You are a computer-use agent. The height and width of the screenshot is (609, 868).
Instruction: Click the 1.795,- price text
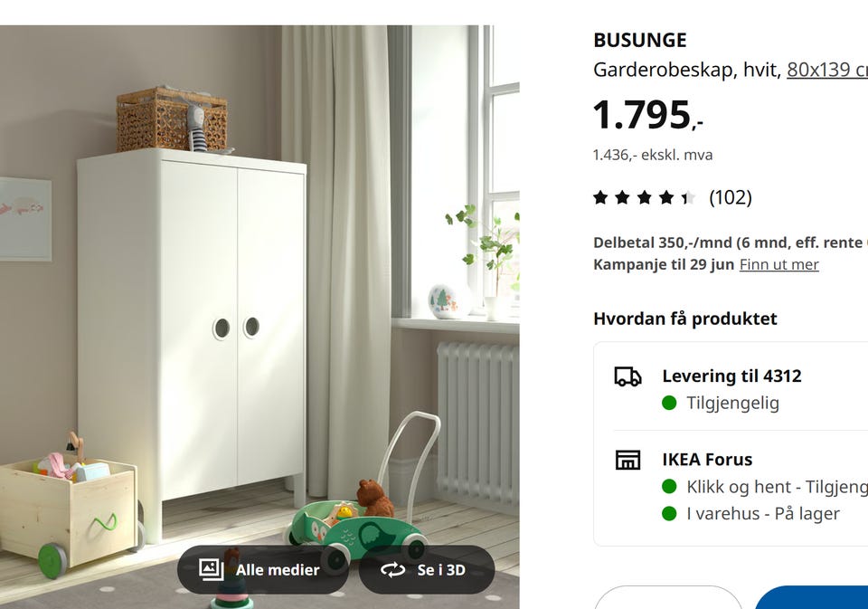[647, 116]
